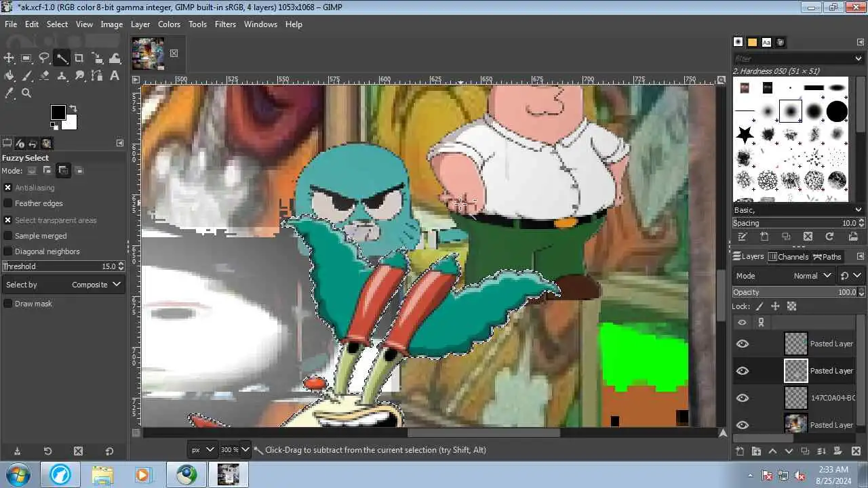Open the Colors menu
This screenshot has height=488, width=868.
(169, 24)
